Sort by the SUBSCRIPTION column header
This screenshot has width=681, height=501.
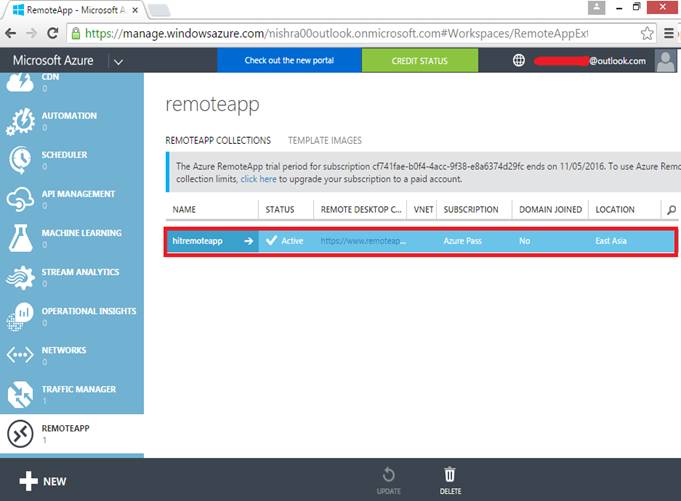click(x=471, y=210)
